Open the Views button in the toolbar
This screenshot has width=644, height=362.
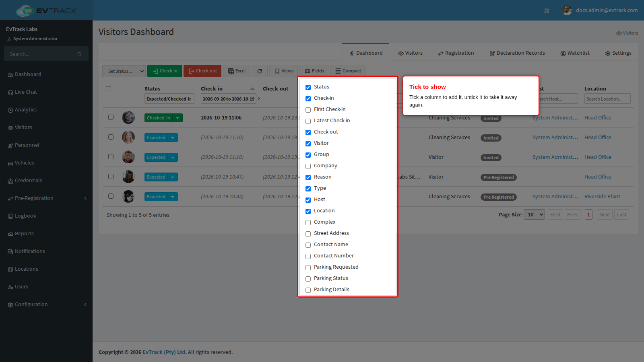[x=284, y=71]
